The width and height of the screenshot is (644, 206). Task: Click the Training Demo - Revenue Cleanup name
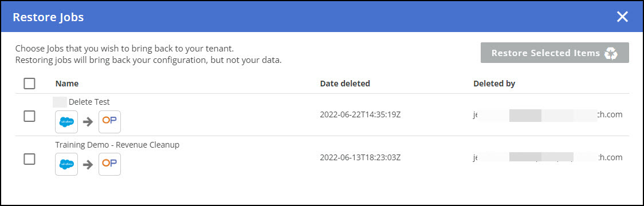click(117, 145)
